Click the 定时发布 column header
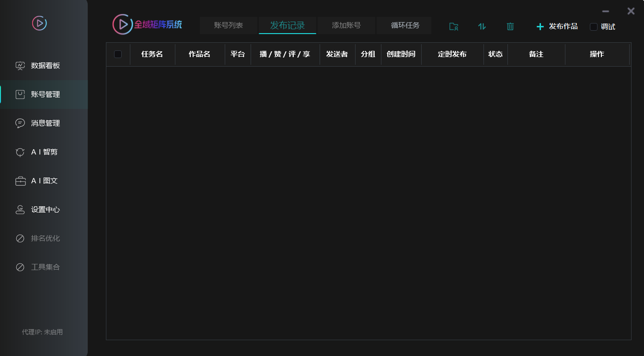This screenshot has width=644, height=356. pyautogui.click(x=452, y=54)
